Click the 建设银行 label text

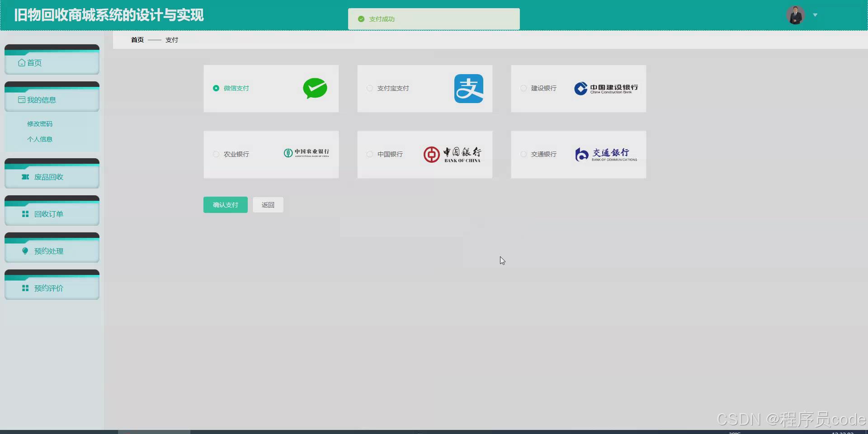tap(544, 88)
